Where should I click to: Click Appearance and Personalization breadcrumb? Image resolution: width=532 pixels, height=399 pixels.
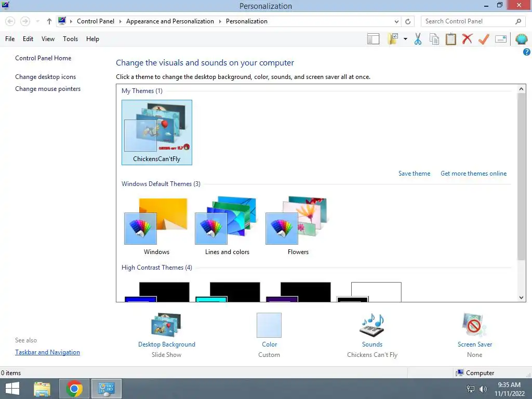click(x=170, y=21)
